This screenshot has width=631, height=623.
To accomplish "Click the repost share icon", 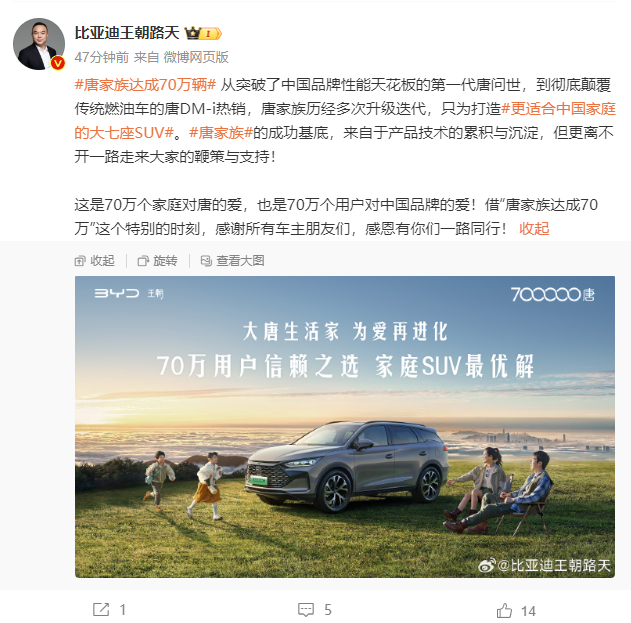I will 101,609.
